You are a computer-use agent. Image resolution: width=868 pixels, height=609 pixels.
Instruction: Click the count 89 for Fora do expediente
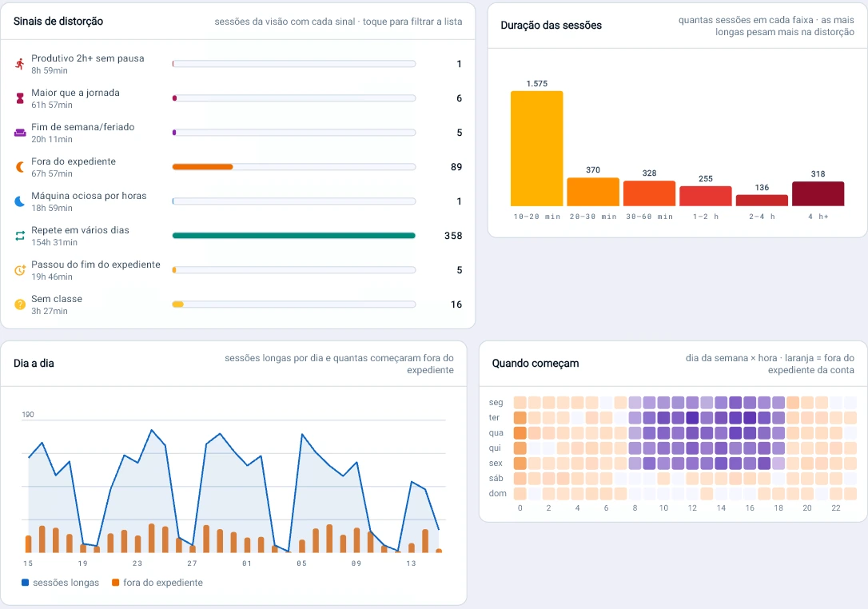(x=456, y=167)
